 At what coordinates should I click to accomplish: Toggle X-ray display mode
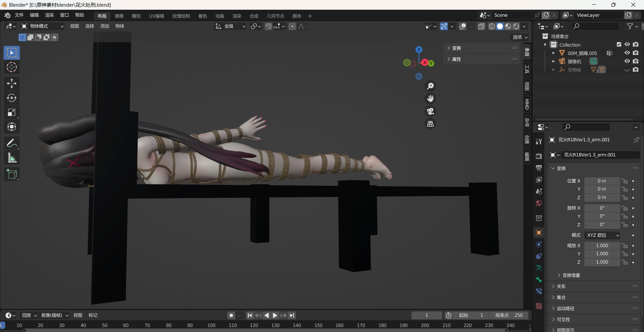[x=481, y=26]
